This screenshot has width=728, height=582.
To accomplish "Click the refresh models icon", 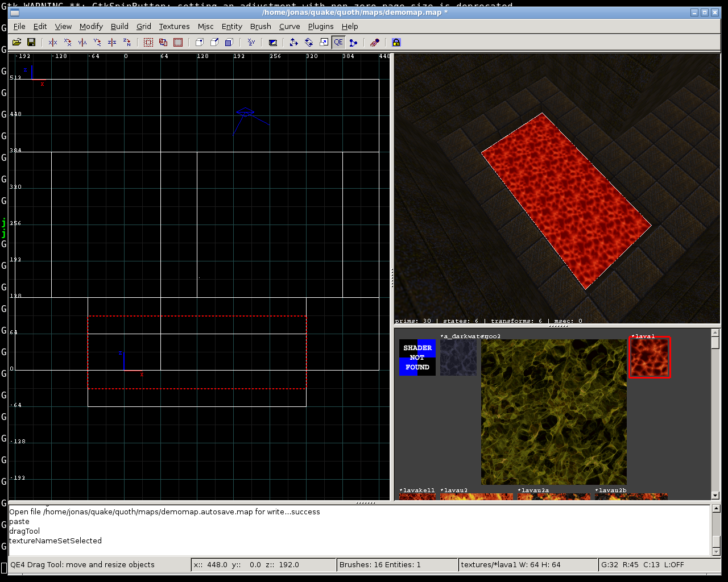I will [x=375, y=42].
